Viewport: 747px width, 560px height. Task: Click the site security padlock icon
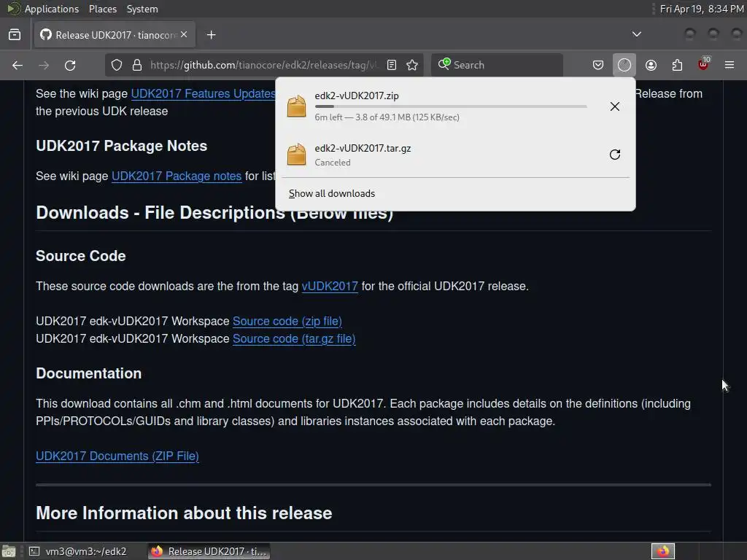coord(136,65)
